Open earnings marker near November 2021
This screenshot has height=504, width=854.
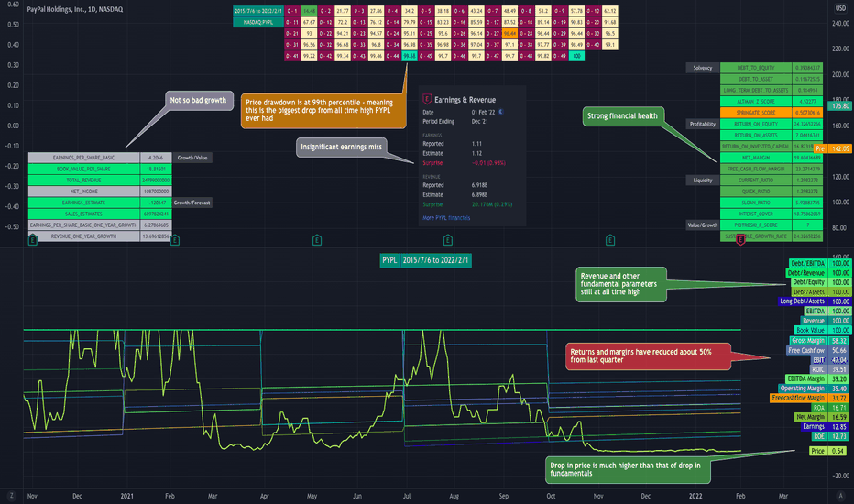(610, 240)
